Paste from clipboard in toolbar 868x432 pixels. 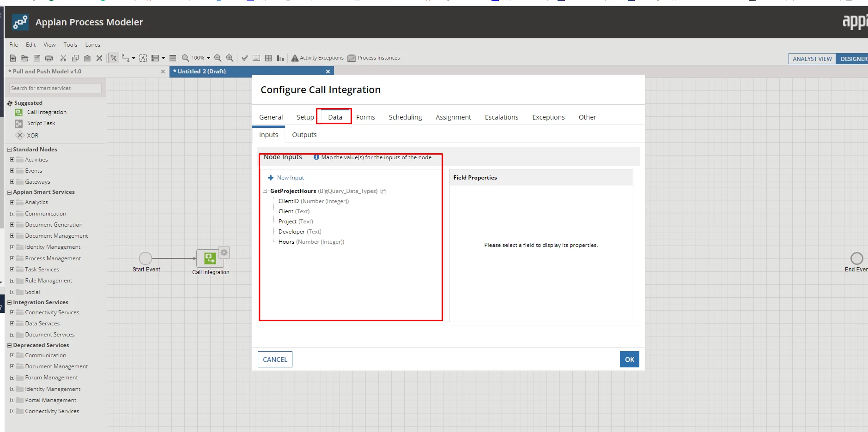click(x=87, y=58)
